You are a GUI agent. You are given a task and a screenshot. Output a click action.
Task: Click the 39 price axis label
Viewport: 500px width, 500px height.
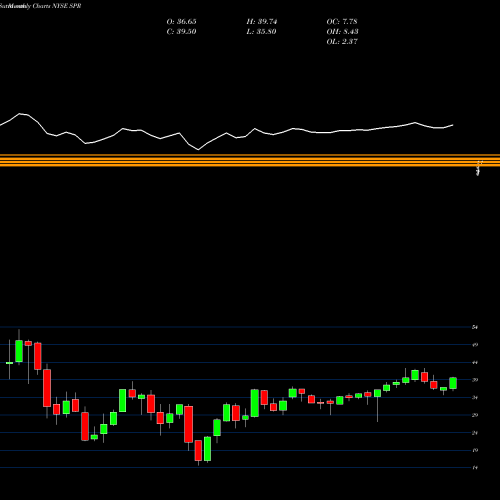pos(475,380)
